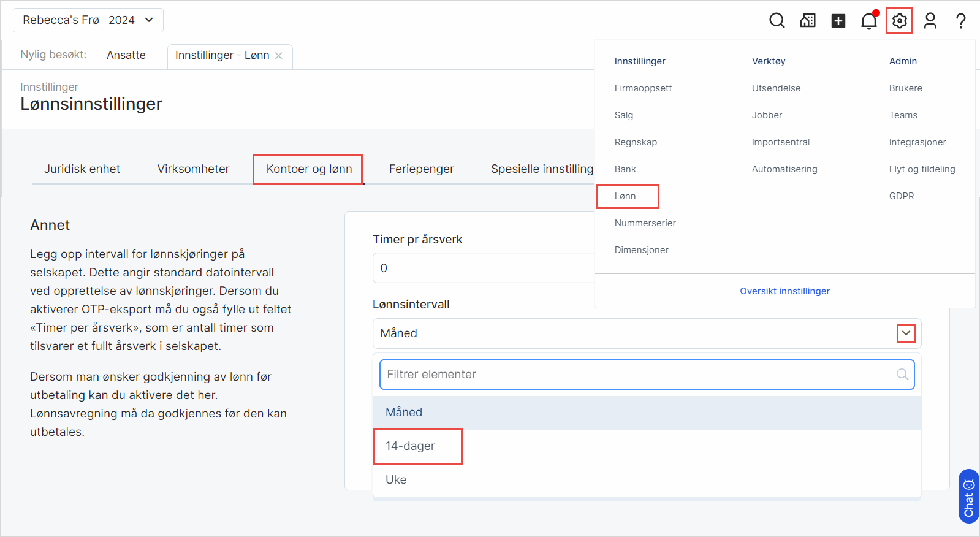
Task: Click the settings gear icon
Action: click(x=899, y=21)
